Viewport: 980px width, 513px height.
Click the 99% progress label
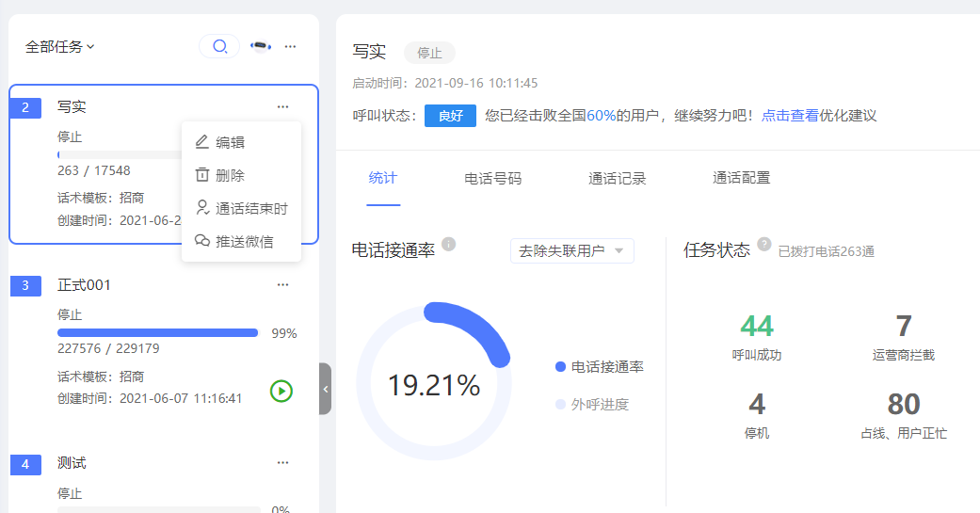click(x=283, y=333)
